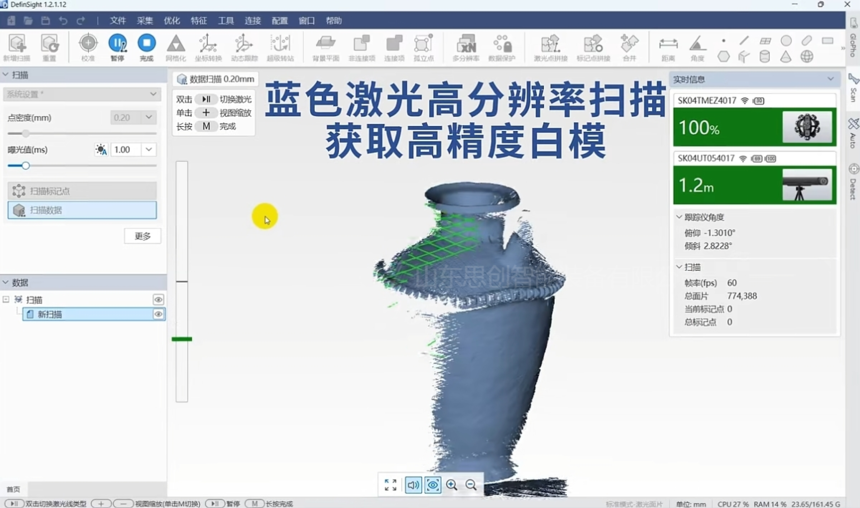
Task: Click the 网格化 (mesh) triangle icon
Action: pos(176,47)
